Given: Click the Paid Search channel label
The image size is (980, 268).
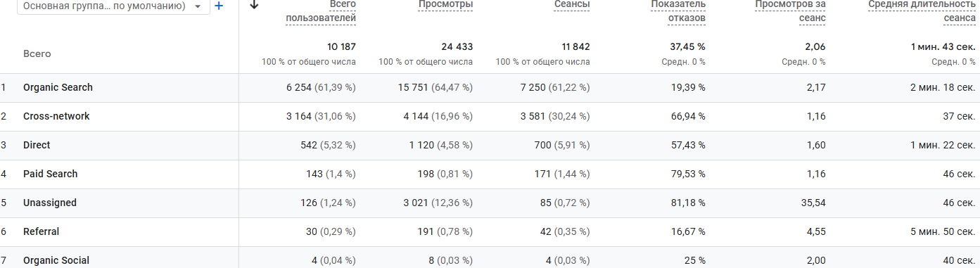Looking at the screenshot, I should [x=50, y=174].
